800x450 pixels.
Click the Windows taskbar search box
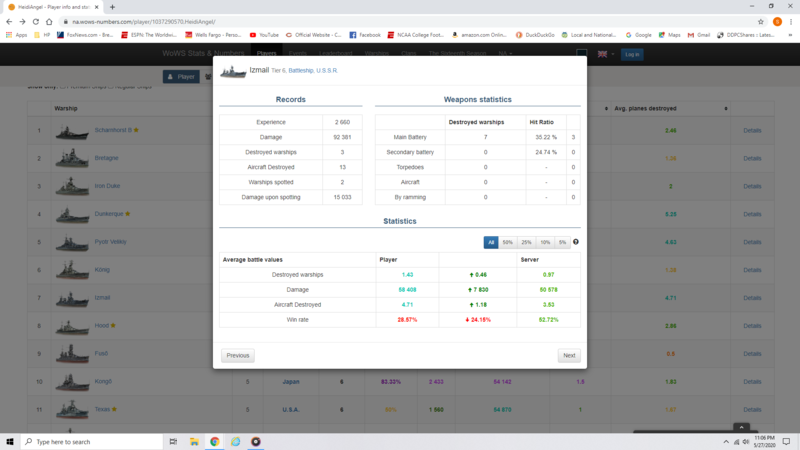[x=92, y=441]
